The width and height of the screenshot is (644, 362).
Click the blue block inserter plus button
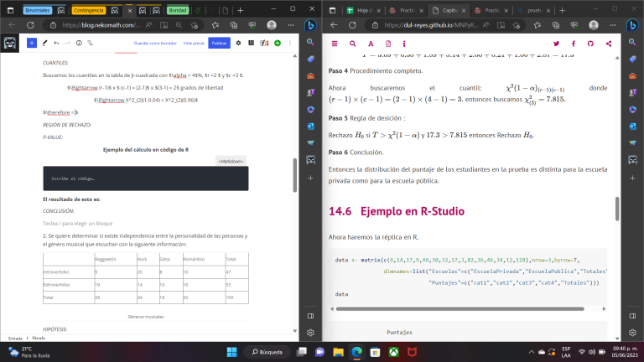pyautogui.click(x=31, y=42)
